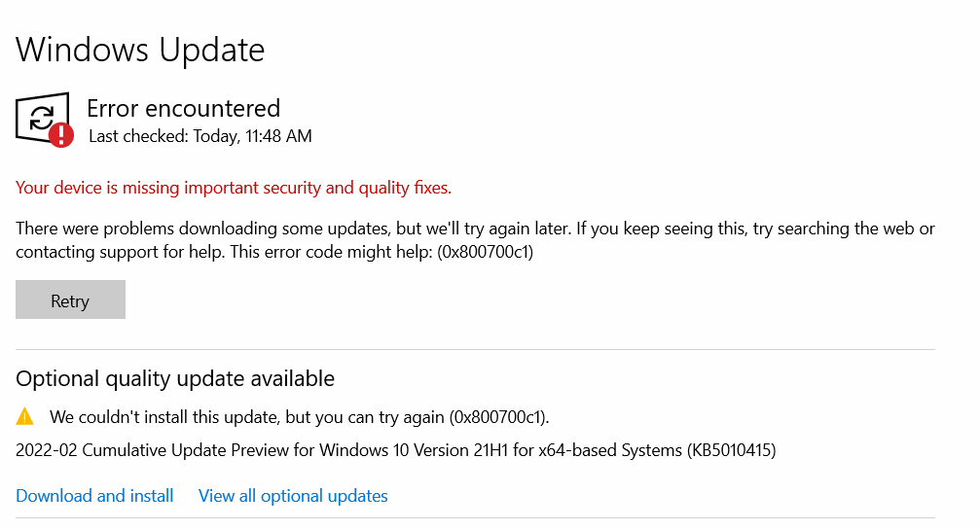Click Optional quality update available heading
Image resolution: width=980 pixels, height=529 pixels.
pyautogui.click(x=175, y=378)
